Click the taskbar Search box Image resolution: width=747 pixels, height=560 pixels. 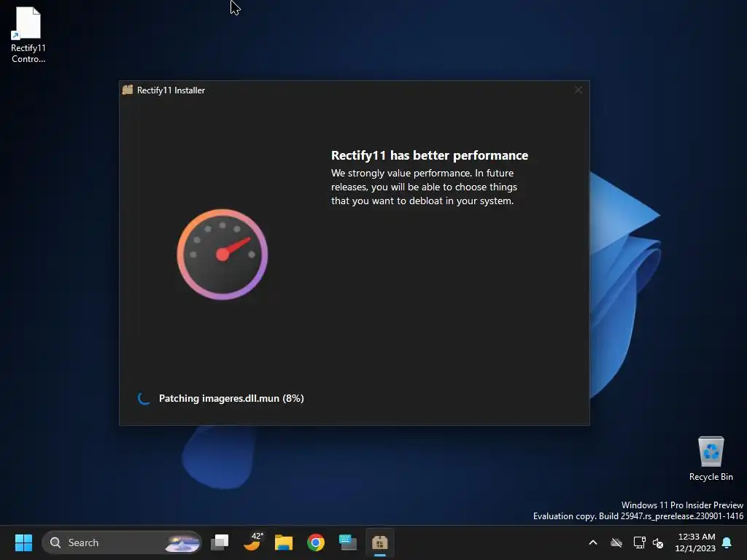(122, 542)
